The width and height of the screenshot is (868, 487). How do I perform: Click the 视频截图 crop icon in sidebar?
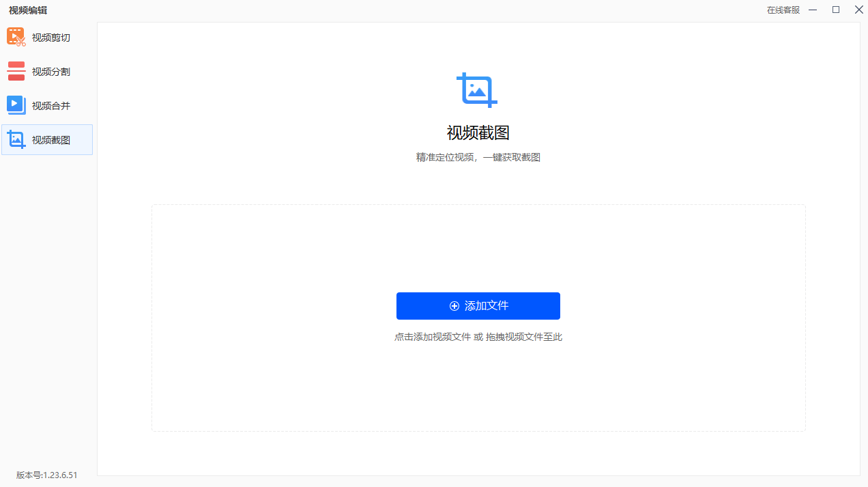(16, 140)
